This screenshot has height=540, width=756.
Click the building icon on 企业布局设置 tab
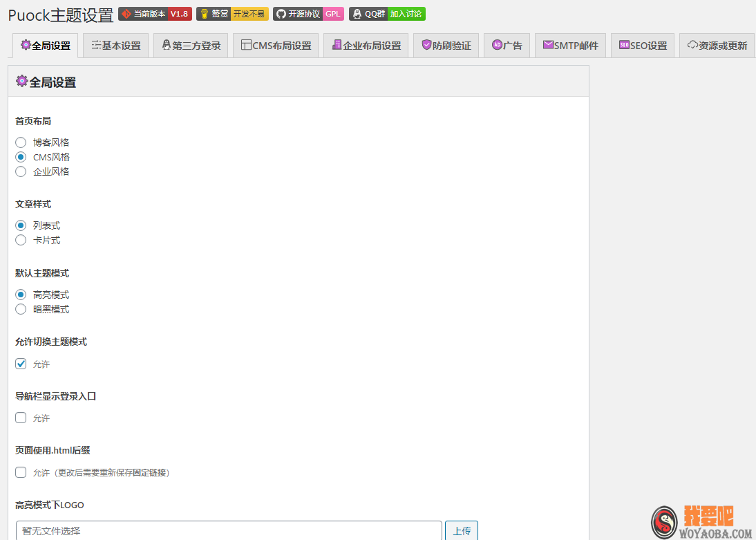(337, 45)
